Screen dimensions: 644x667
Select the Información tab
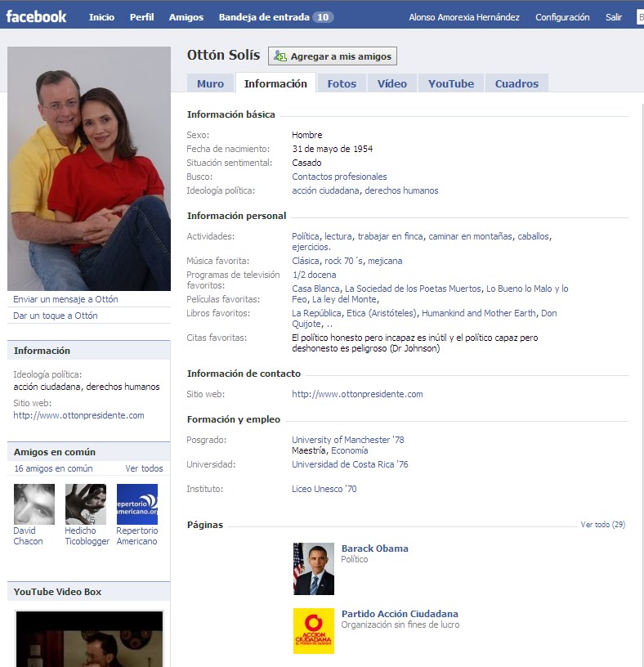tap(275, 83)
